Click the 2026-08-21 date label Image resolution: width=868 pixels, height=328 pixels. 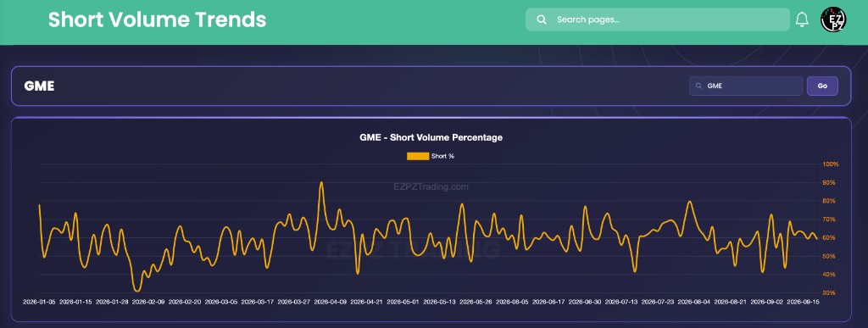coord(730,302)
